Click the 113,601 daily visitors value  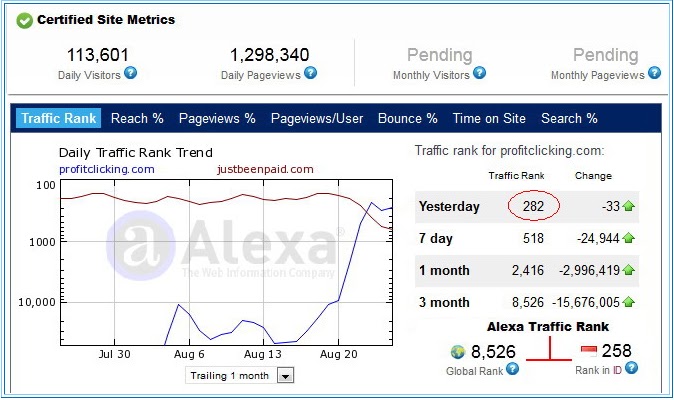click(x=98, y=55)
